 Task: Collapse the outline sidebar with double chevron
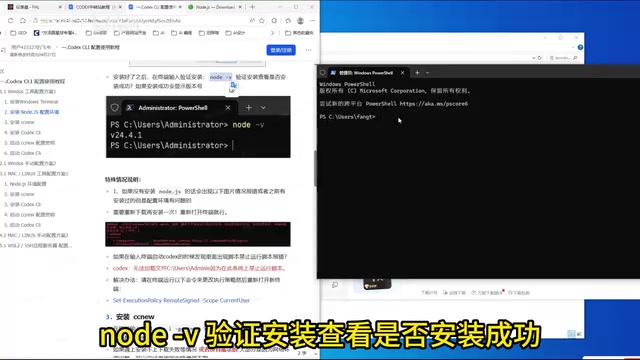2,71
